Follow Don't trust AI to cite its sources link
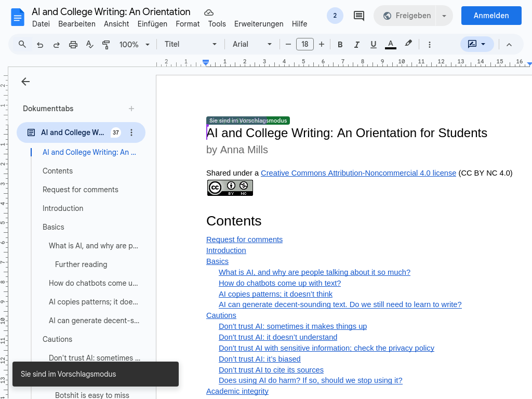The image size is (532, 399). click(x=271, y=370)
